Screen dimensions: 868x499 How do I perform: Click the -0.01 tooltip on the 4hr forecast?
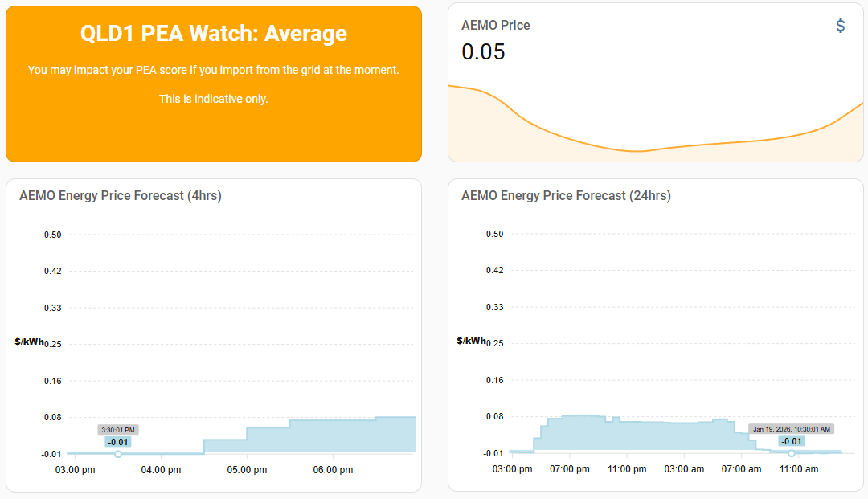click(117, 441)
